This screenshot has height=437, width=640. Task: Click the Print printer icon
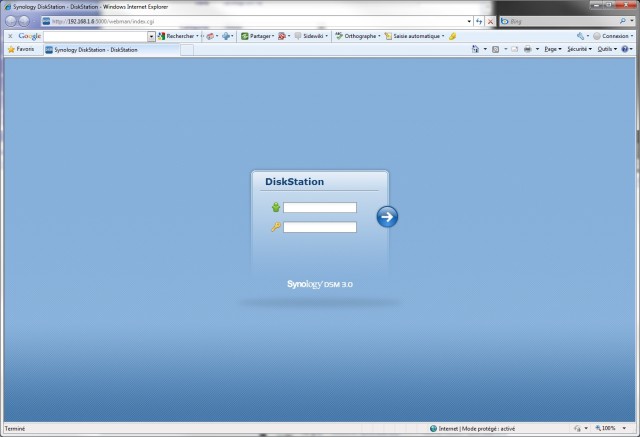pyautogui.click(x=527, y=49)
